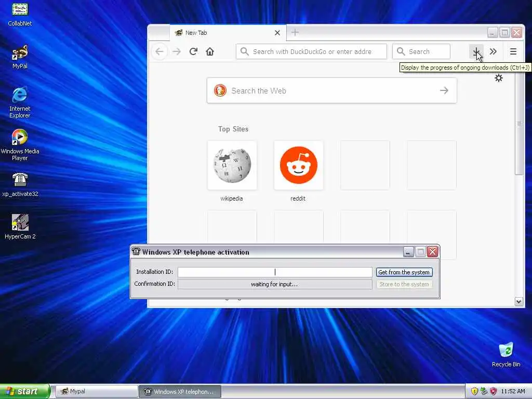Expand the toolbar overflow chevron

click(493, 51)
